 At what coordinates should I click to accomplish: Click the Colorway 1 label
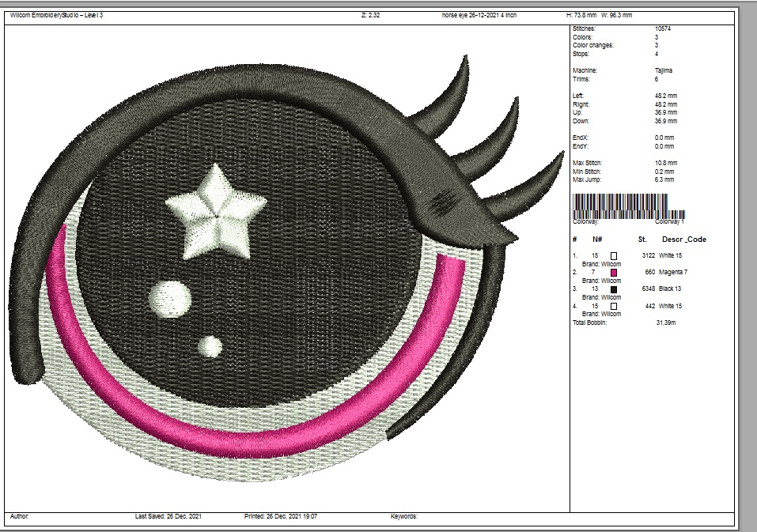point(669,222)
